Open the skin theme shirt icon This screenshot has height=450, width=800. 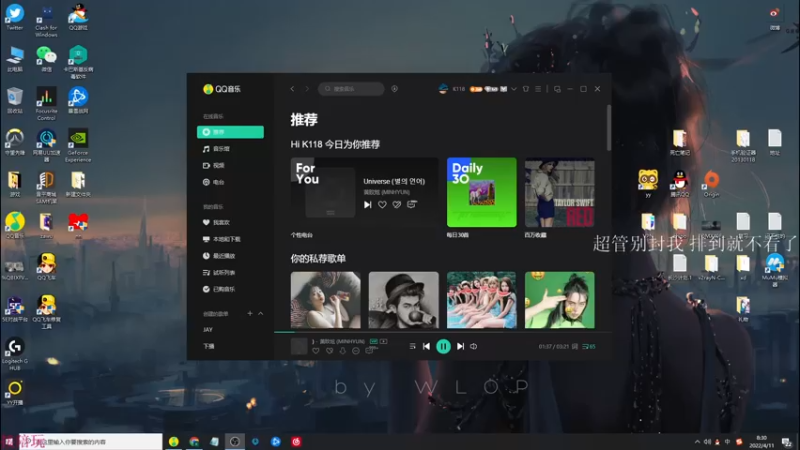click(x=526, y=89)
